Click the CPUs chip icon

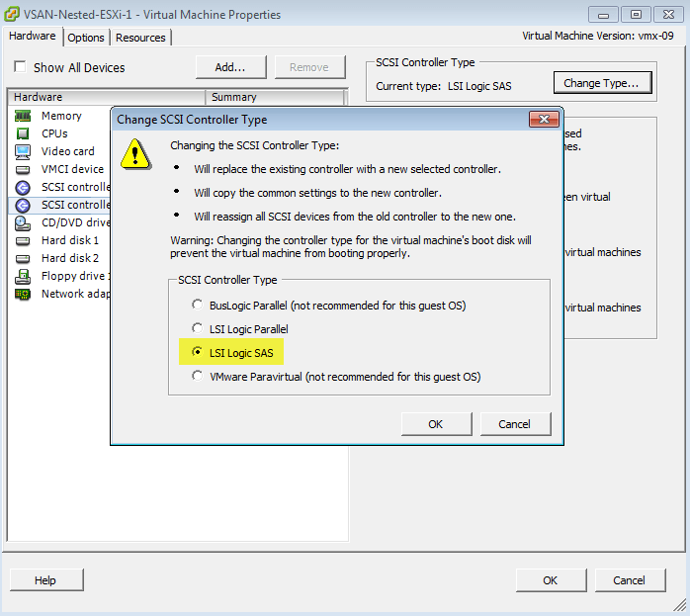click(x=23, y=133)
